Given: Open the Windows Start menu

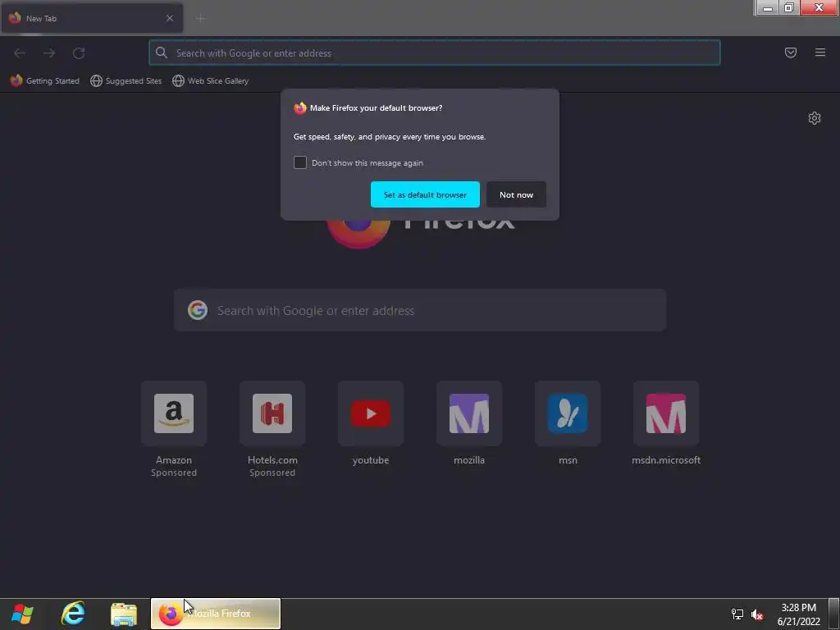Looking at the screenshot, I should pyautogui.click(x=22, y=614).
